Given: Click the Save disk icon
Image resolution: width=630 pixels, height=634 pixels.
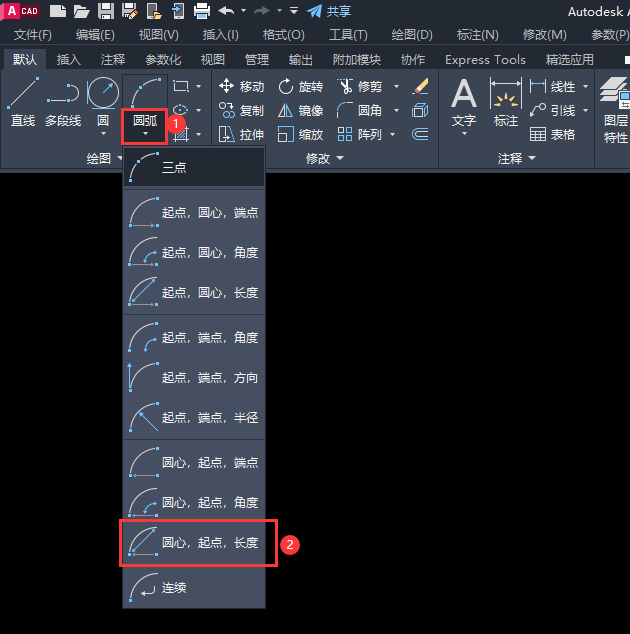Looking at the screenshot, I should pyautogui.click(x=106, y=11).
